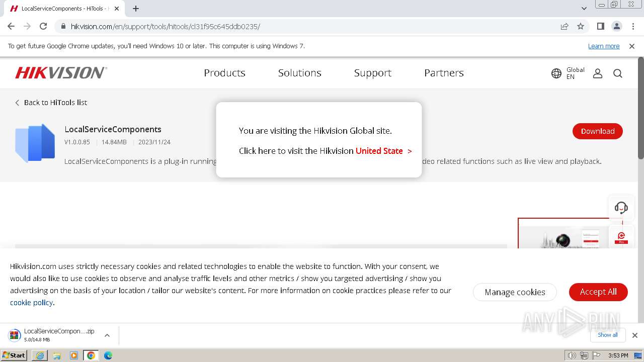Viewport: 644px width, 362px height.
Task: Select the version text V1.0.0.85
Action: pyautogui.click(x=77, y=142)
